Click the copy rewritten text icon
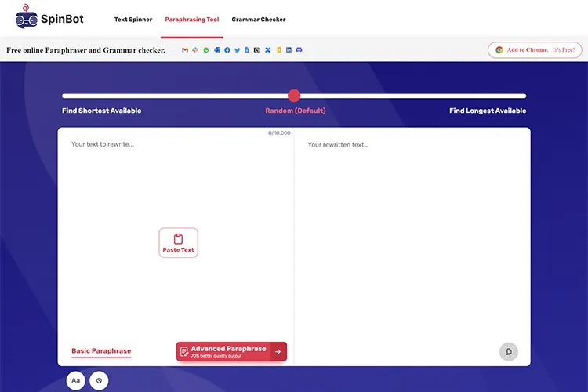The height and width of the screenshot is (392, 588). pos(509,351)
